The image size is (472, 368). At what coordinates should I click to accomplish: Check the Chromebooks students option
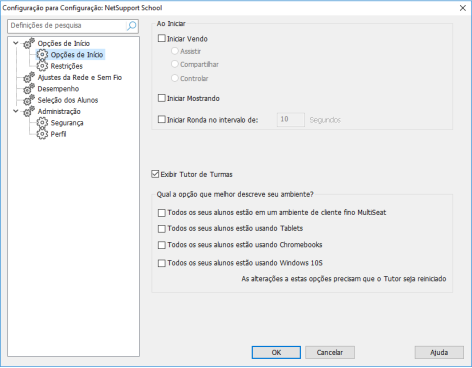[162, 245]
